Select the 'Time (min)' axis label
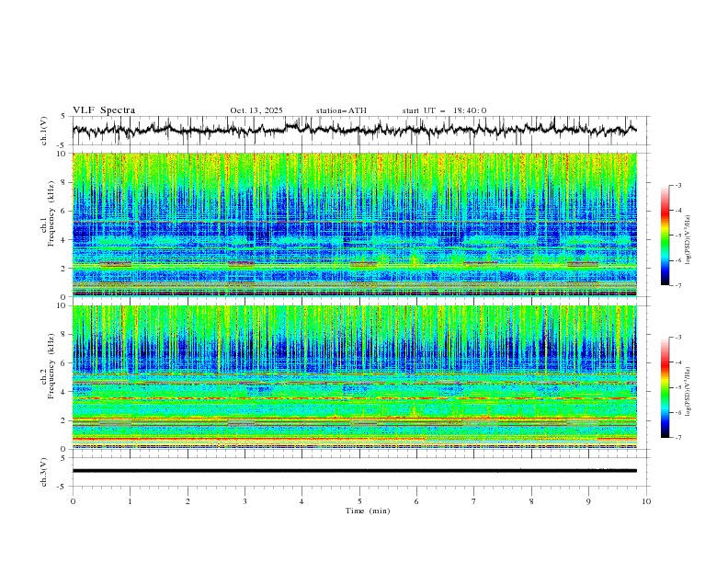The height and width of the screenshot is (563, 728). coord(368,511)
